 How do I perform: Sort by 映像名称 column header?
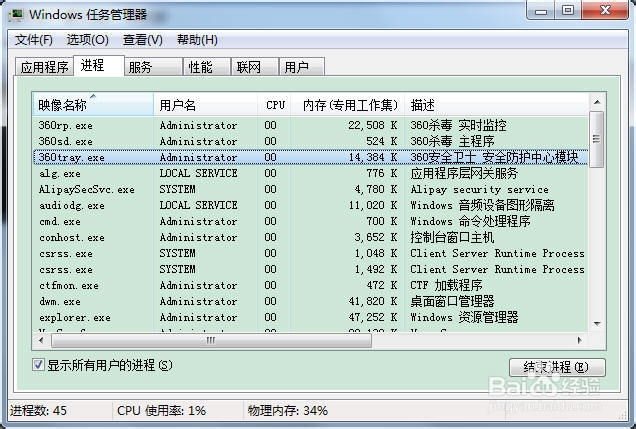[93, 105]
